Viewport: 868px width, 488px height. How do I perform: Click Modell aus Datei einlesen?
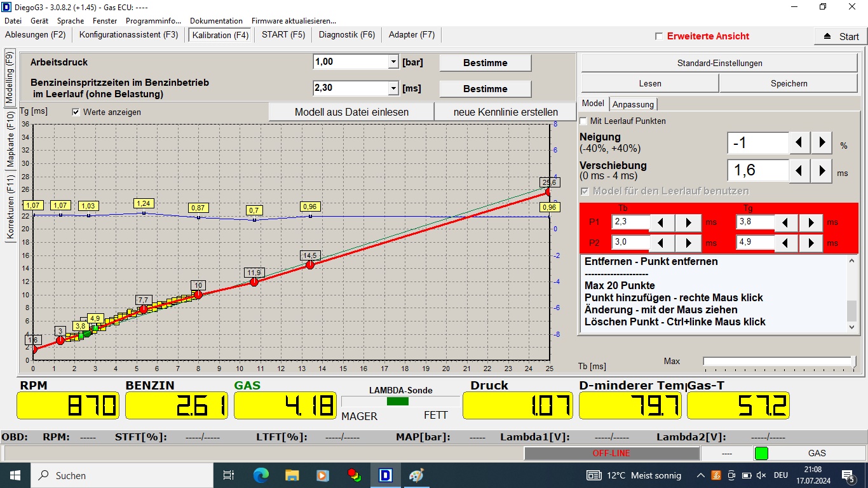coord(351,112)
